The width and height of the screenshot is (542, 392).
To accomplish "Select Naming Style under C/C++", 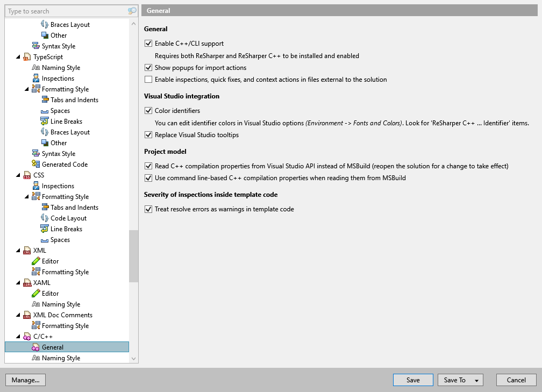I will pos(61,358).
